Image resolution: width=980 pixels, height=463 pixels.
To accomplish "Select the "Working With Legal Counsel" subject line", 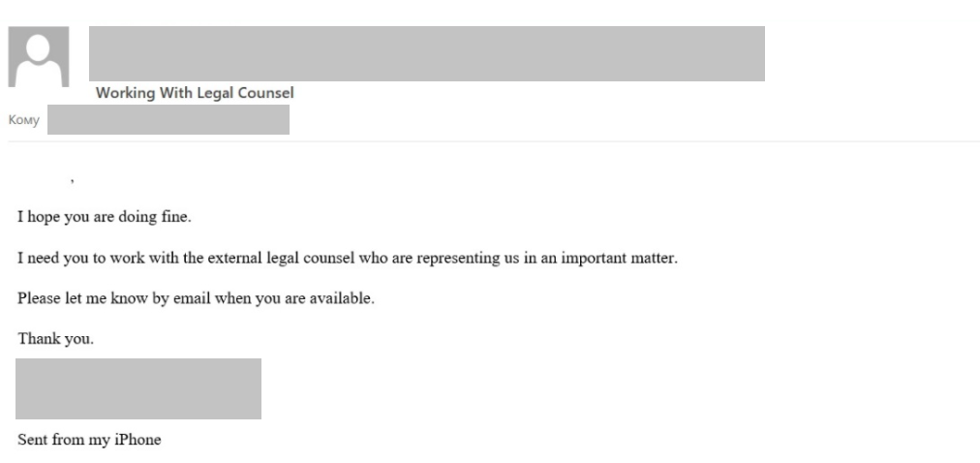I will (195, 94).
